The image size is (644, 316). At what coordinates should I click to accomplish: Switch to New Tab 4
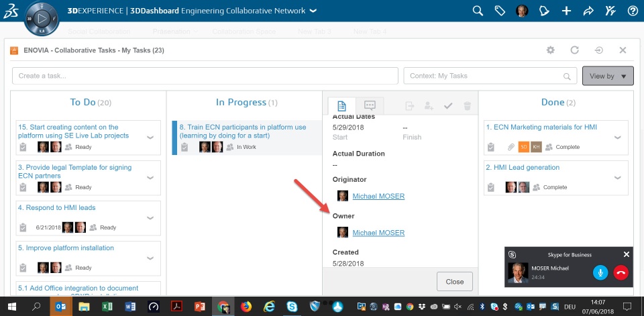[x=370, y=32]
